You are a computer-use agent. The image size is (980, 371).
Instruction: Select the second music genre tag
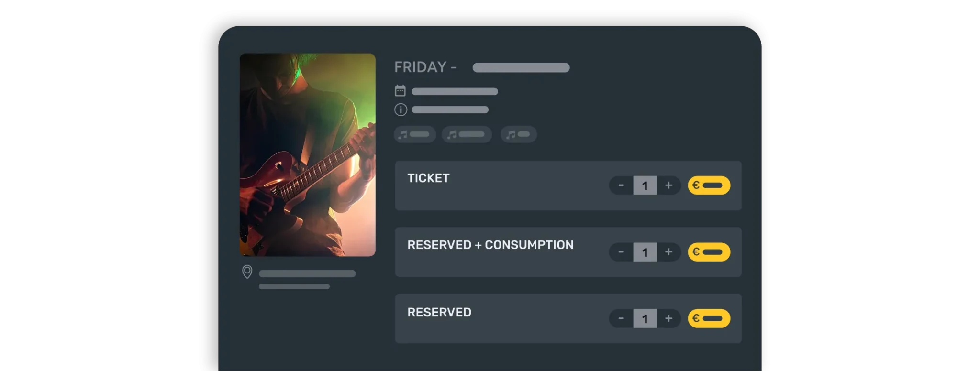point(467,134)
